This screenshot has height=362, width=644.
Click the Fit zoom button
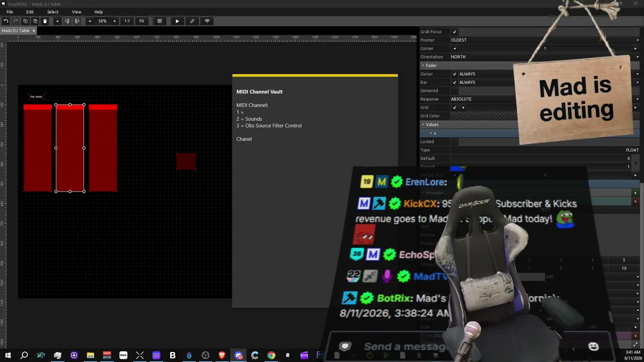coord(142,21)
